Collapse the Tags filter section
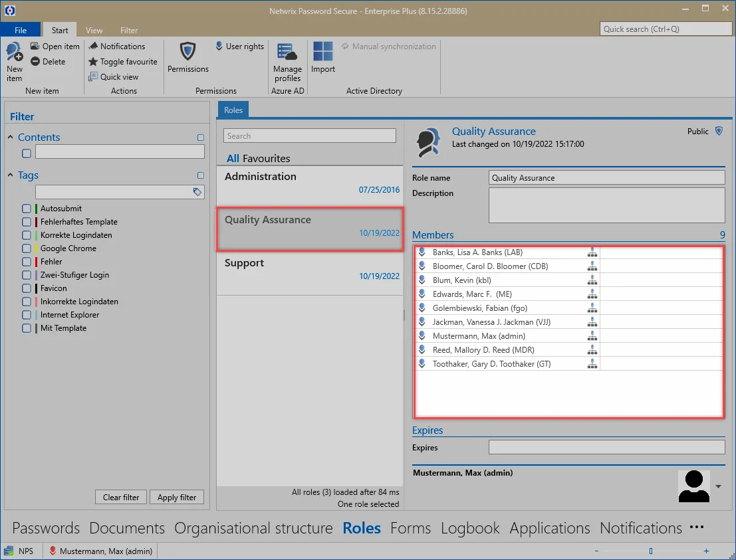The width and height of the screenshot is (736, 560). click(11, 175)
